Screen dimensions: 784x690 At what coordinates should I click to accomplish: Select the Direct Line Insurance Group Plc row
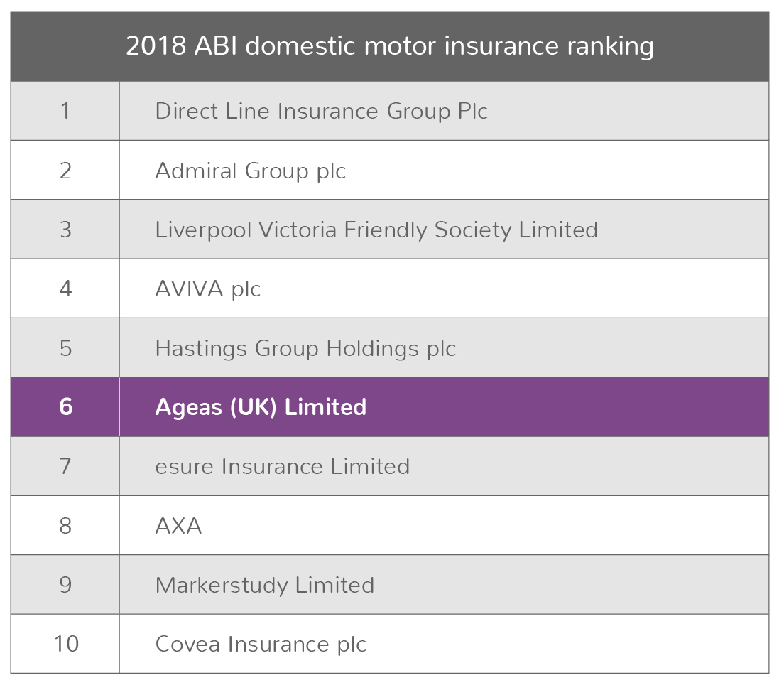click(x=389, y=111)
